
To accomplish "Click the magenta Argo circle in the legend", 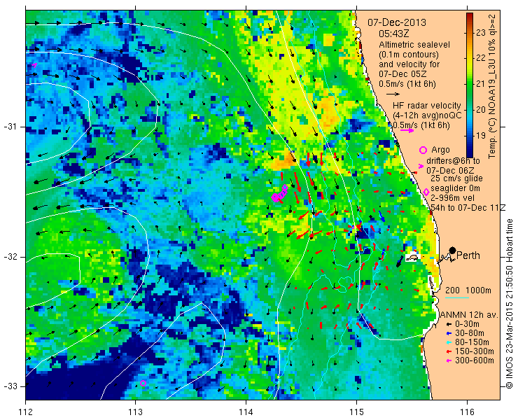I will pyautogui.click(x=423, y=150).
